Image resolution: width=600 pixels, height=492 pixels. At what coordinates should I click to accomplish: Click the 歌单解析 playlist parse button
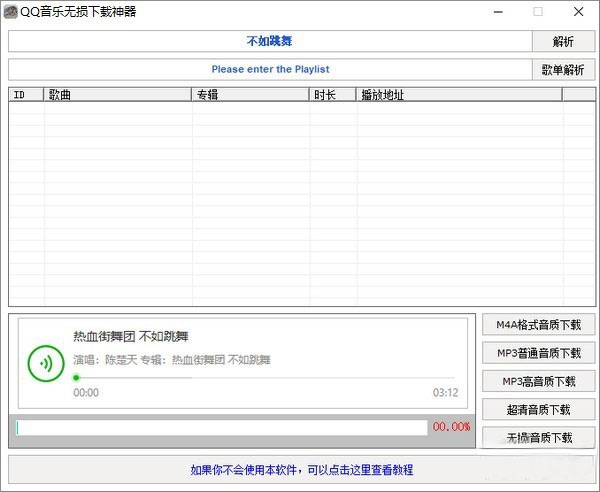pos(563,70)
